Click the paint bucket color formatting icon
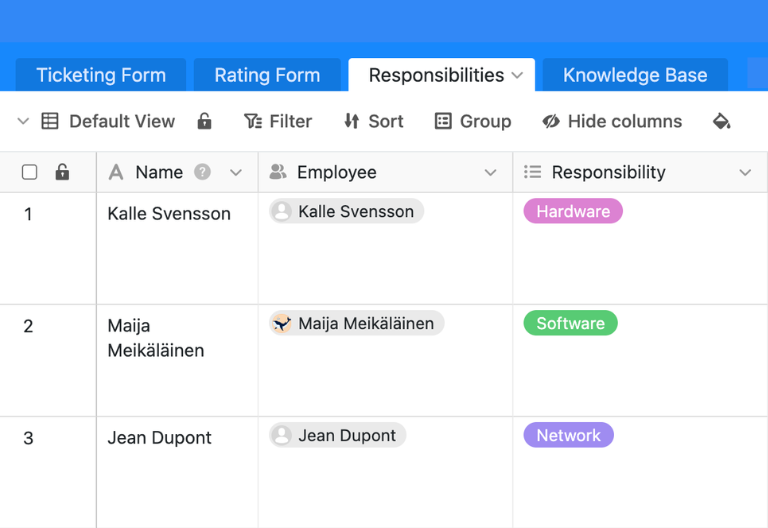 point(721,121)
